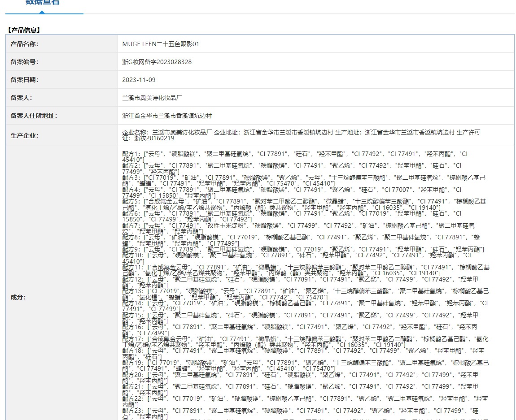The image size is (516, 420).
Task: Click the 配方5 line label
Action: pyautogui.click(x=131, y=201)
